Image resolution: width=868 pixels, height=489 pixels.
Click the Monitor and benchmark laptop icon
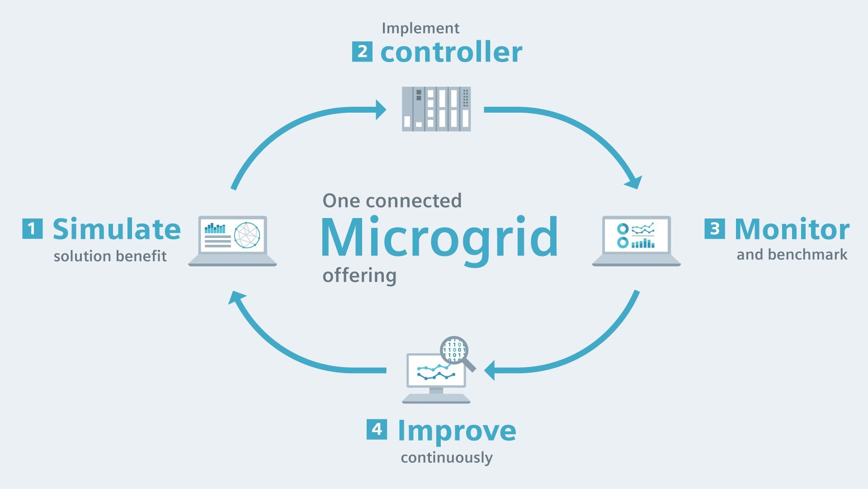click(x=635, y=238)
